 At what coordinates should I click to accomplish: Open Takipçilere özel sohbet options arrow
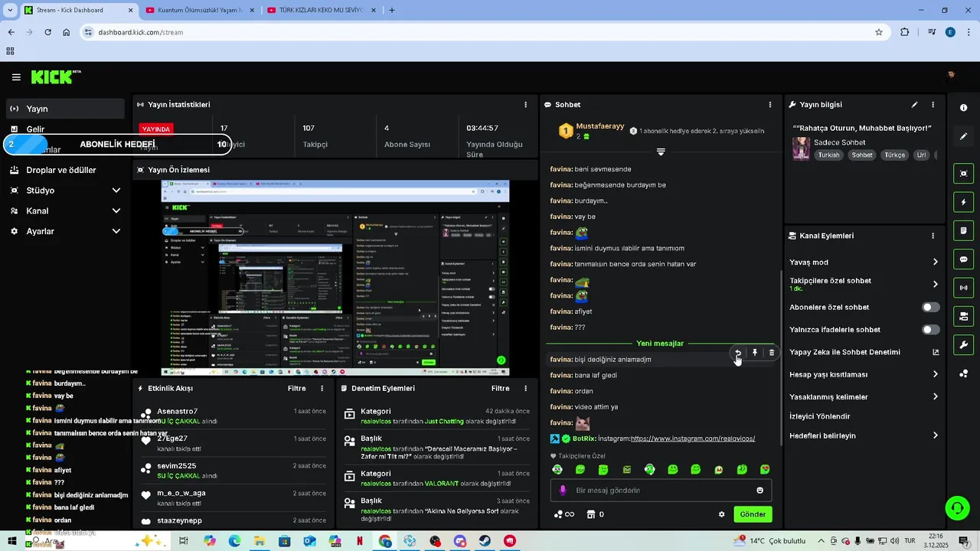click(935, 284)
